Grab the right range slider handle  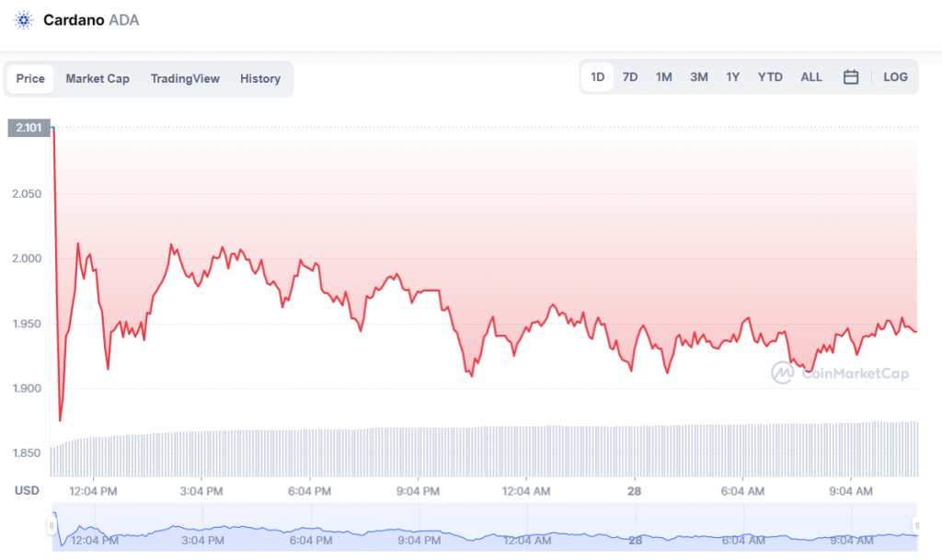[x=917, y=526]
